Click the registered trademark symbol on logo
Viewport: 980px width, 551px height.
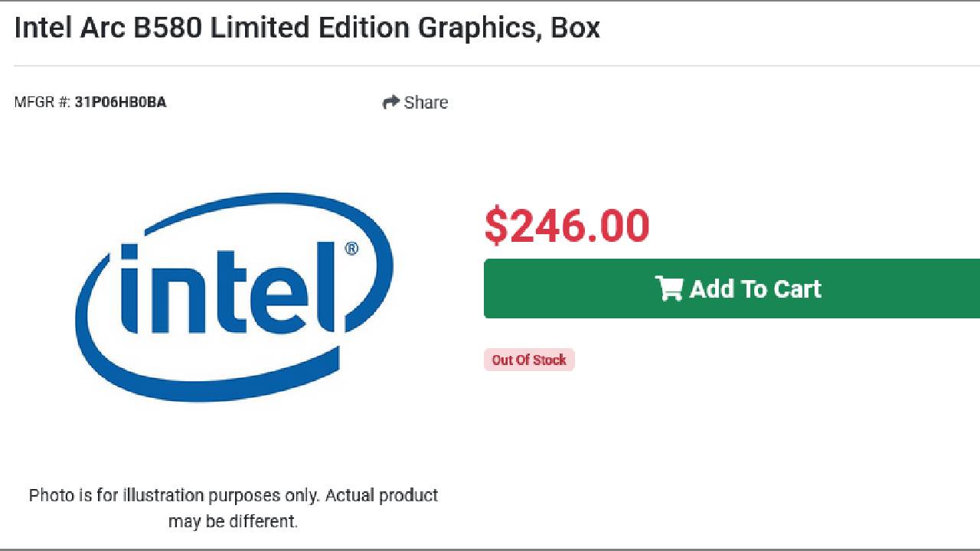351,249
